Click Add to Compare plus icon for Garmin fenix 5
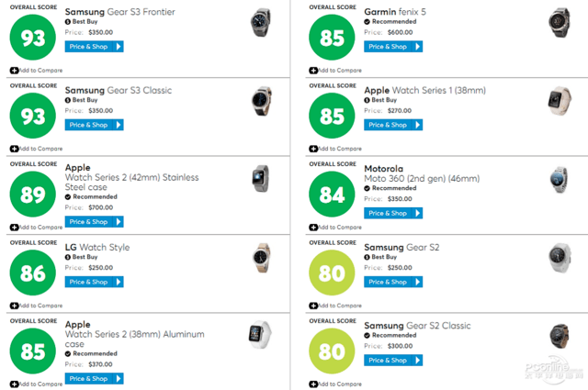 [313, 71]
